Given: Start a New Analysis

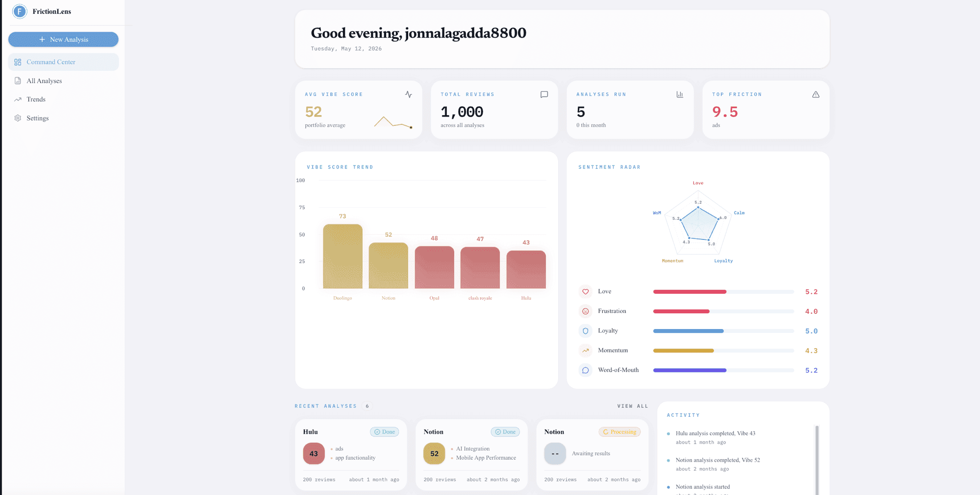Looking at the screenshot, I should (63, 40).
